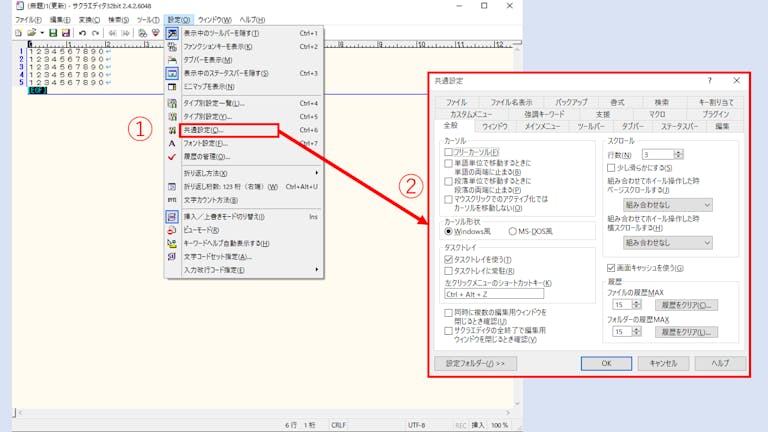Toggle マウスクリックでのアクティブ化 checkbox
This screenshot has width=768, height=432.
coord(448,199)
